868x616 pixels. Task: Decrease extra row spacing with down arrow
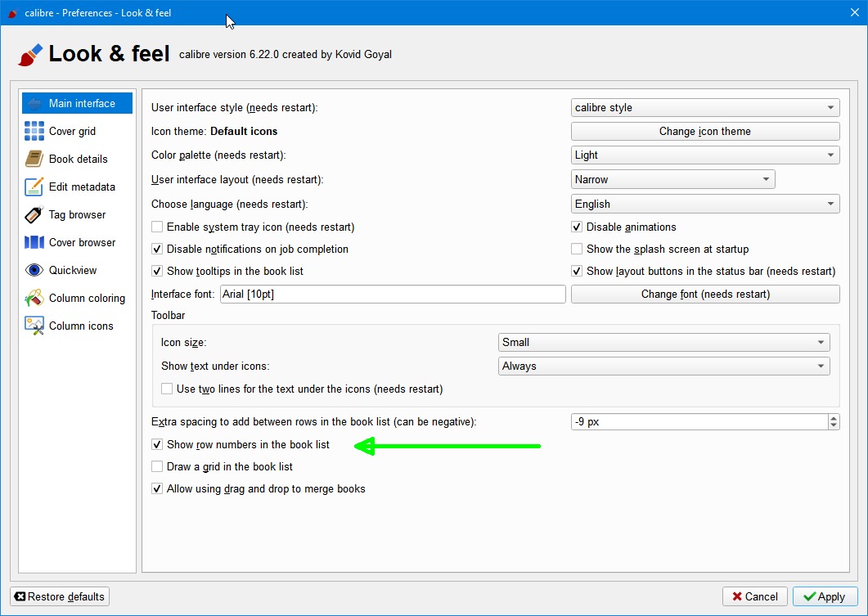click(x=834, y=425)
